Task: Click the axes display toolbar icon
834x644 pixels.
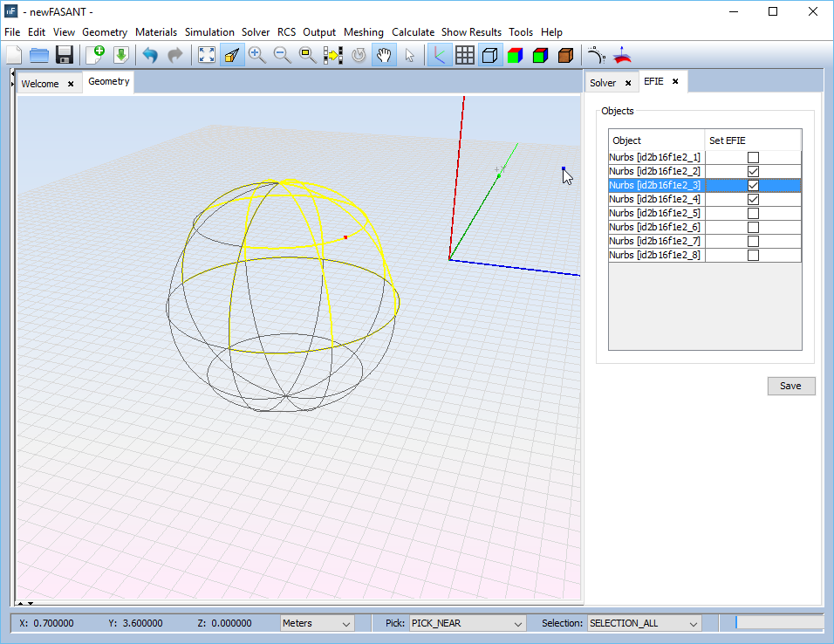Action: 439,55
